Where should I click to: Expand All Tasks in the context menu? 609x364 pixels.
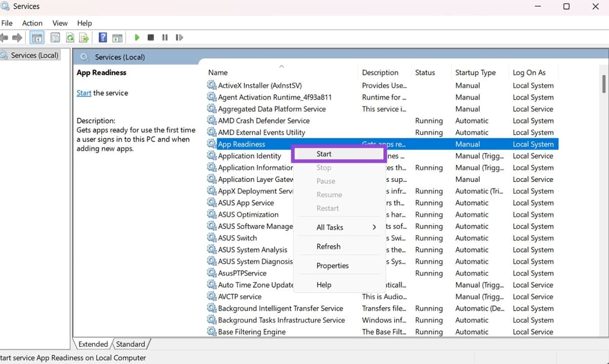pyautogui.click(x=331, y=227)
